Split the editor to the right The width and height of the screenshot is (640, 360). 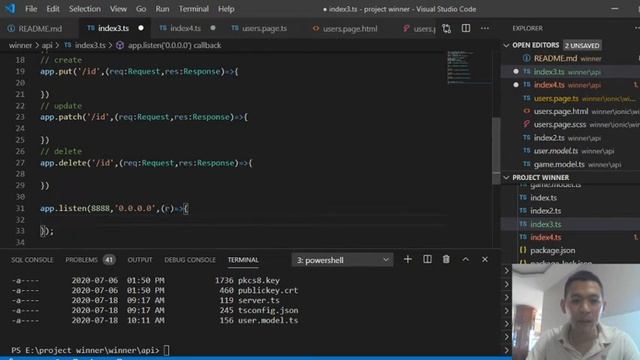pos(466,28)
